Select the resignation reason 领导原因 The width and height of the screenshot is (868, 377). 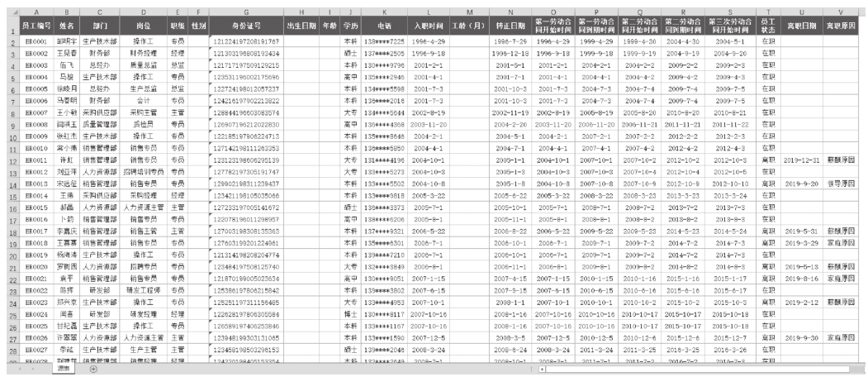coord(840,184)
